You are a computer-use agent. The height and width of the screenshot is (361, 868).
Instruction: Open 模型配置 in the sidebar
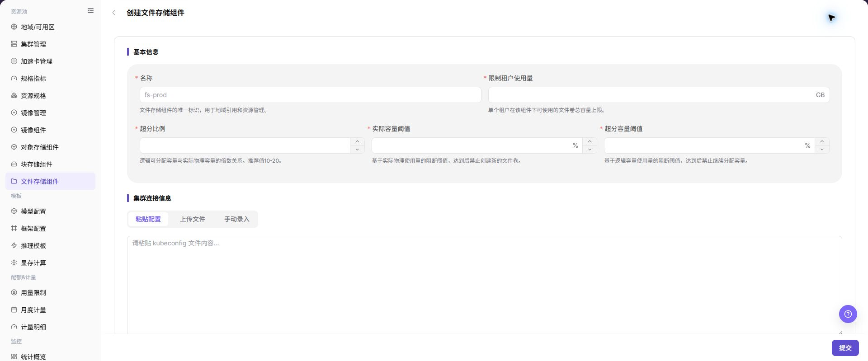tap(50, 211)
